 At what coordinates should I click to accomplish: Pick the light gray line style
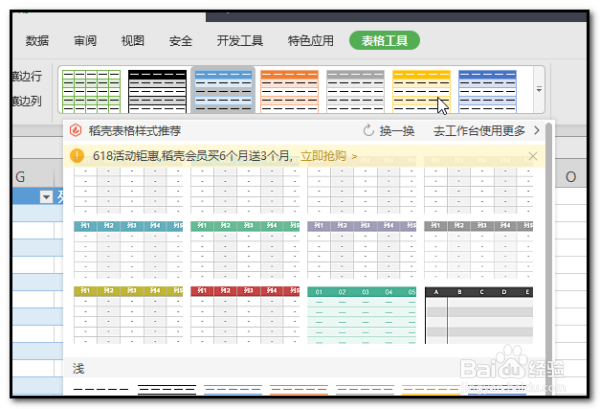click(365, 389)
